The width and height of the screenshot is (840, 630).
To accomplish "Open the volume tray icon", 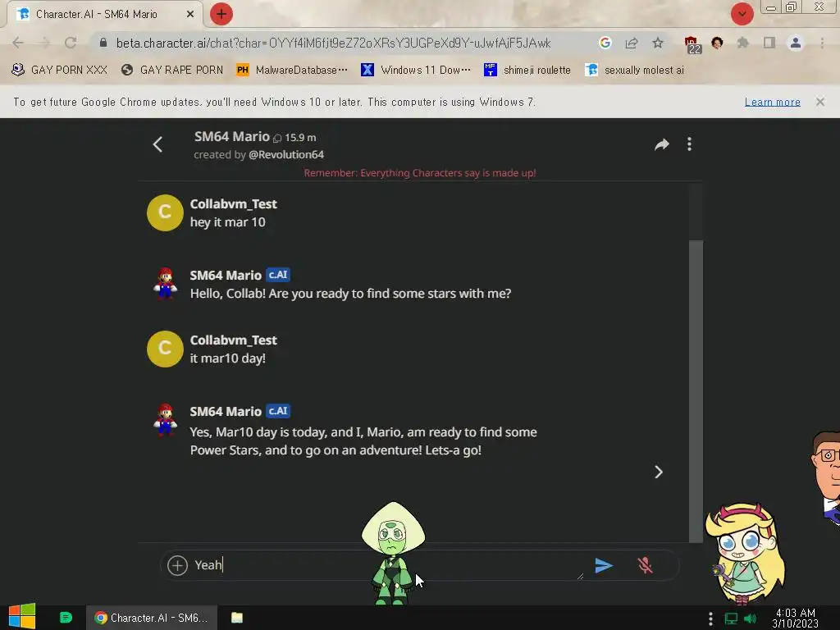I will (750, 619).
